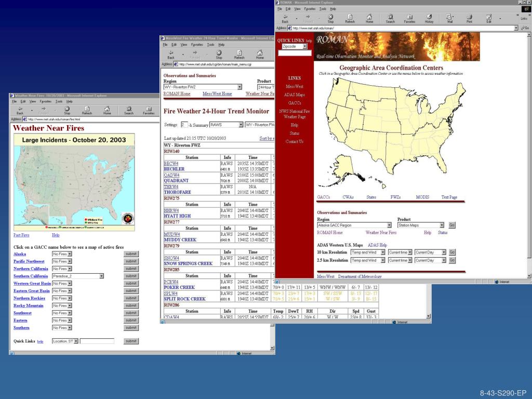
Task: Click Back icon in ROMAN window toolbar
Action: (285, 17)
